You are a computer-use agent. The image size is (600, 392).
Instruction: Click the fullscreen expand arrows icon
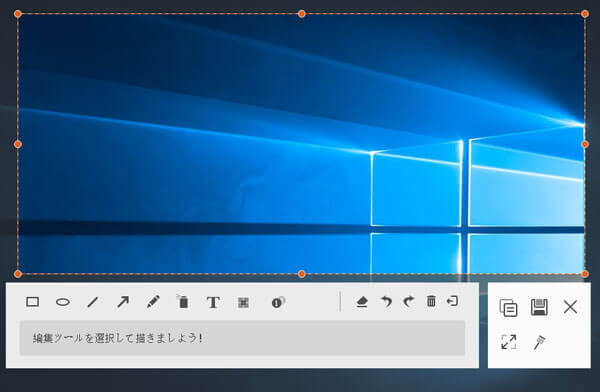(509, 342)
